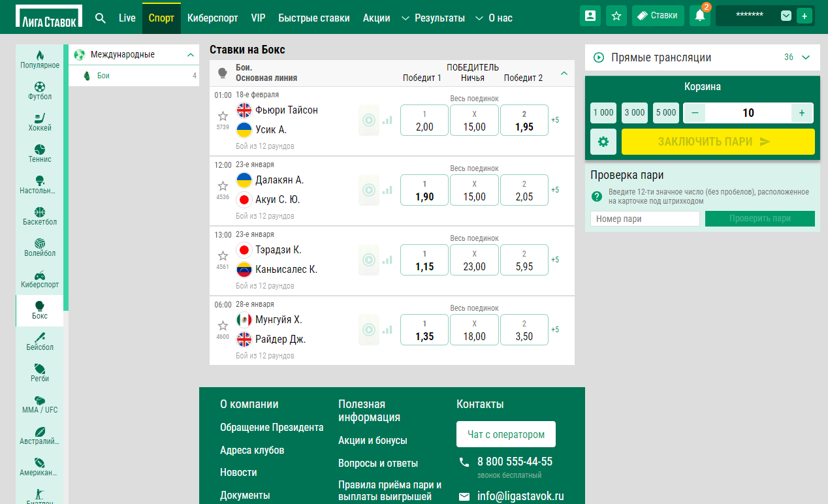828x504 pixels.
Task: Open video stream icon for Мунгуйя fight
Action: pos(369,330)
